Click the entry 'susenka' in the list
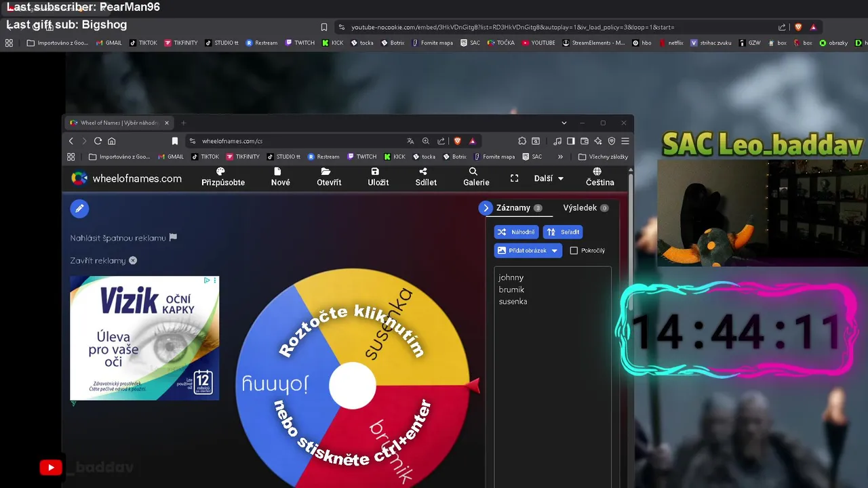 click(x=513, y=302)
